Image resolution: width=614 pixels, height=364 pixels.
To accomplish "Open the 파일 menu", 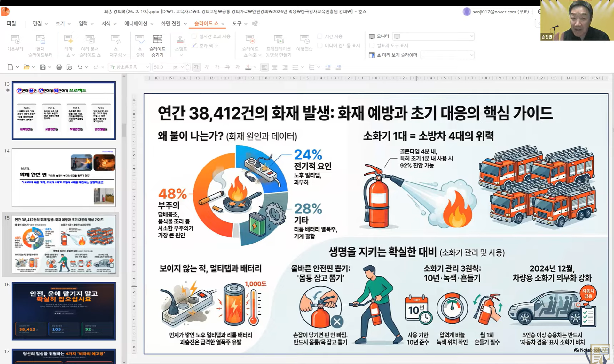I will (11, 23).
